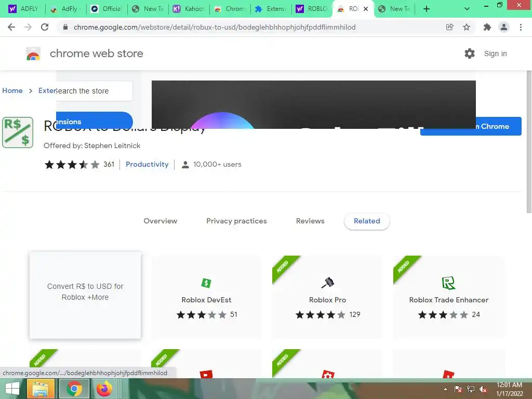The height and width of the screenshot is (399, 532).
Task: Expand the tab search chevron
Action: pos(467,9)
